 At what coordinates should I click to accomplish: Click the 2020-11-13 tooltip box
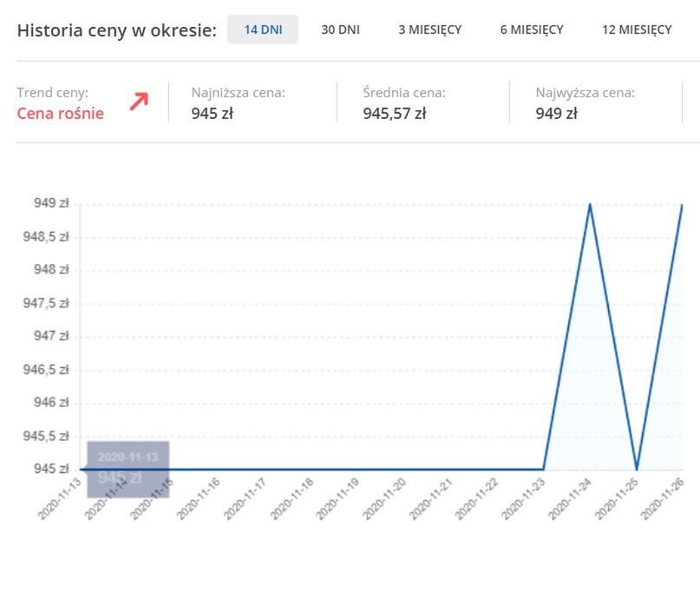pos(128,470)
